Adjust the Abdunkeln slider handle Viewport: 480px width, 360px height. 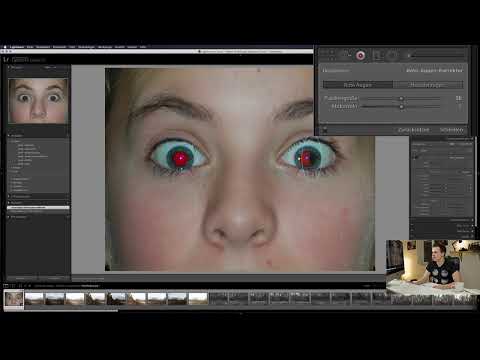click(x=401, y=107)
